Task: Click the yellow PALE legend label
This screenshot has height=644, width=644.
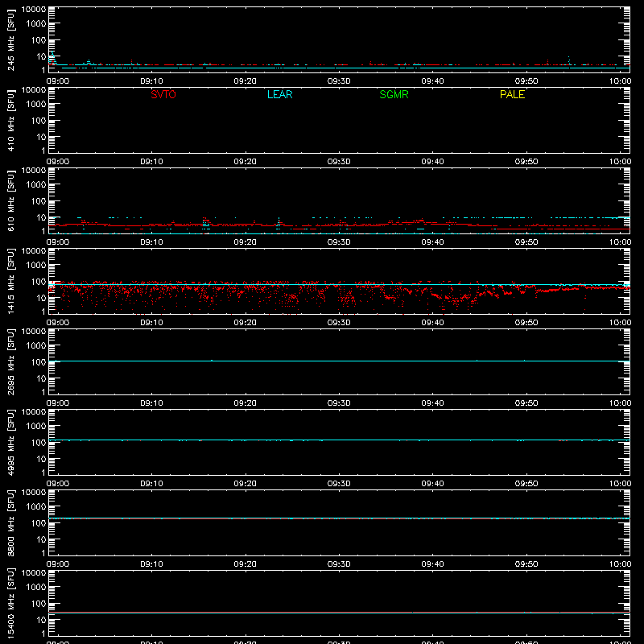Action: 512,94
